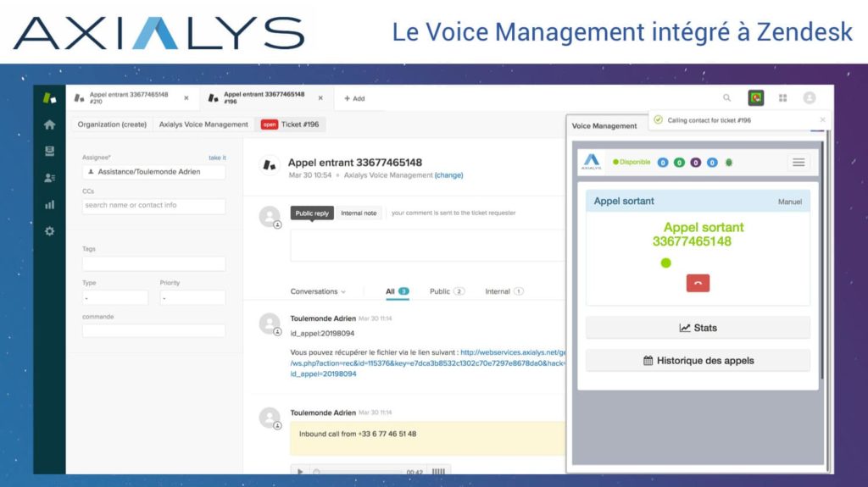Screen dimensions: 868x487
Task: Open Historique des appels
Action: point(698,361)
